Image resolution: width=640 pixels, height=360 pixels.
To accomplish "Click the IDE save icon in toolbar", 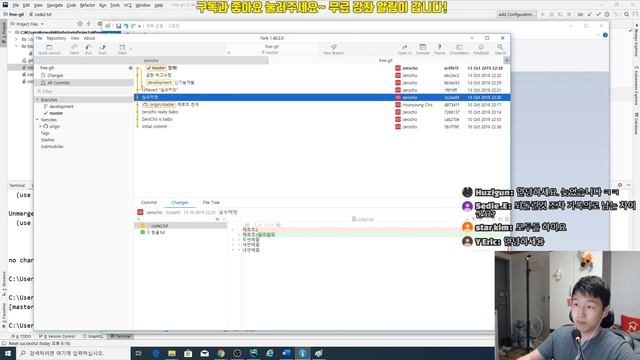I will (118, 26).
